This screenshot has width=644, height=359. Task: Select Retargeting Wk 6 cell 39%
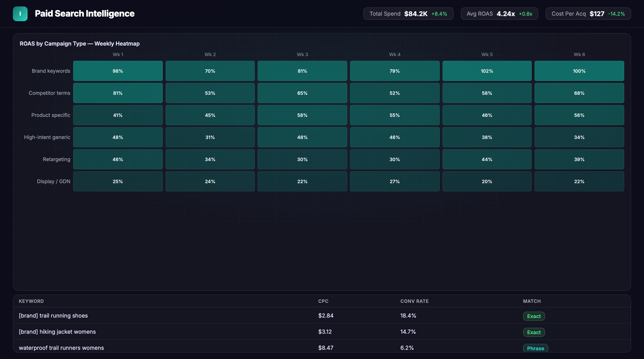(x=579, y=159)
